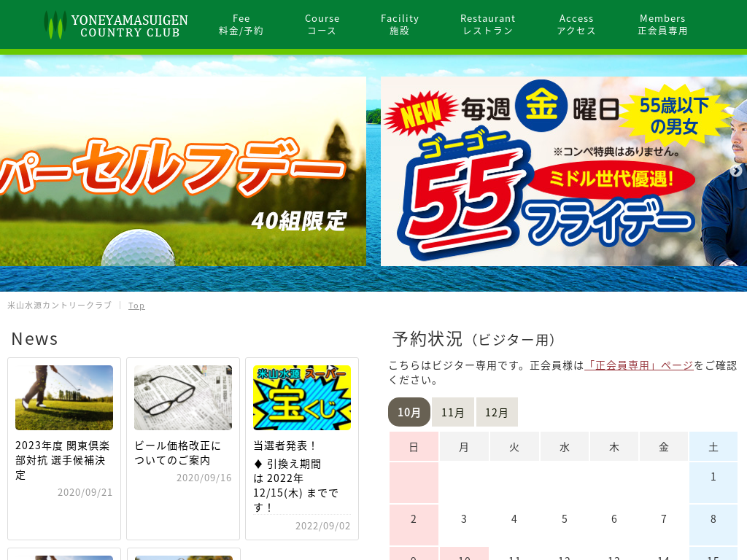Click the 日 weekday header
The height and width of the screenshot is (560, 747).
click(414, 447)
